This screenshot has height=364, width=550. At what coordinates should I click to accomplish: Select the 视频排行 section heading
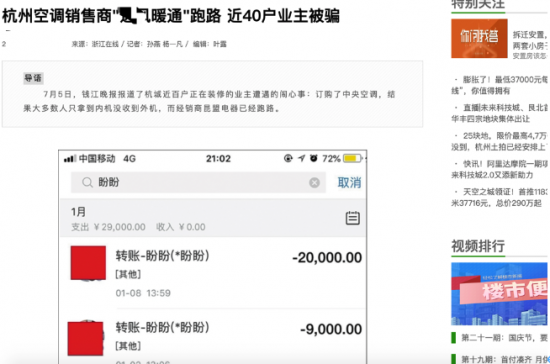coord(478,246)
